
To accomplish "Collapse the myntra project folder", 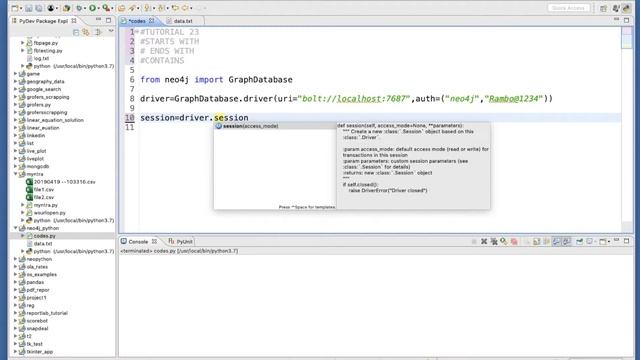I will 16,174.
